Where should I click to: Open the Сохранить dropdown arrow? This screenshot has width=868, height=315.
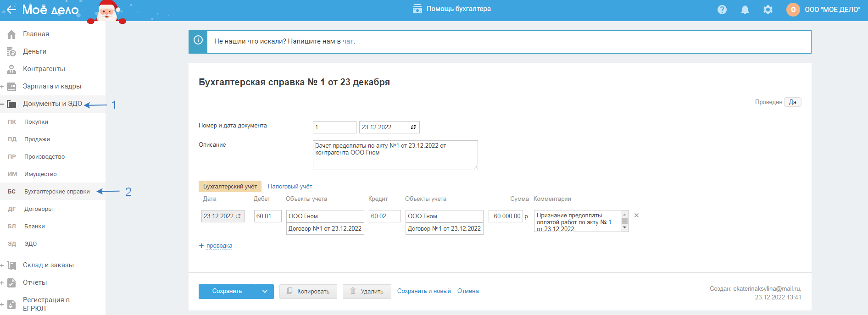point(265,291)
